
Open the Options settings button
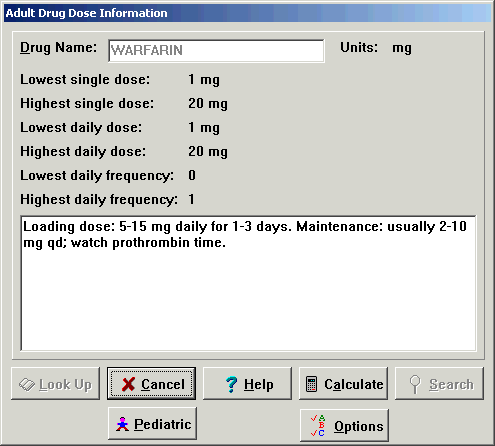tap(344, 426)
